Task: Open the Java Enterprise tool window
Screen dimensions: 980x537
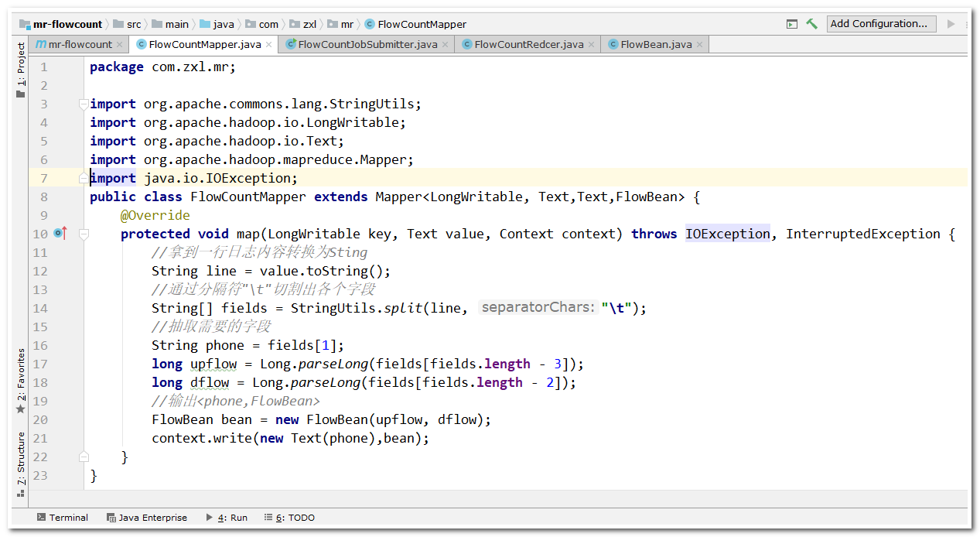Action: [x=147, y=518]
